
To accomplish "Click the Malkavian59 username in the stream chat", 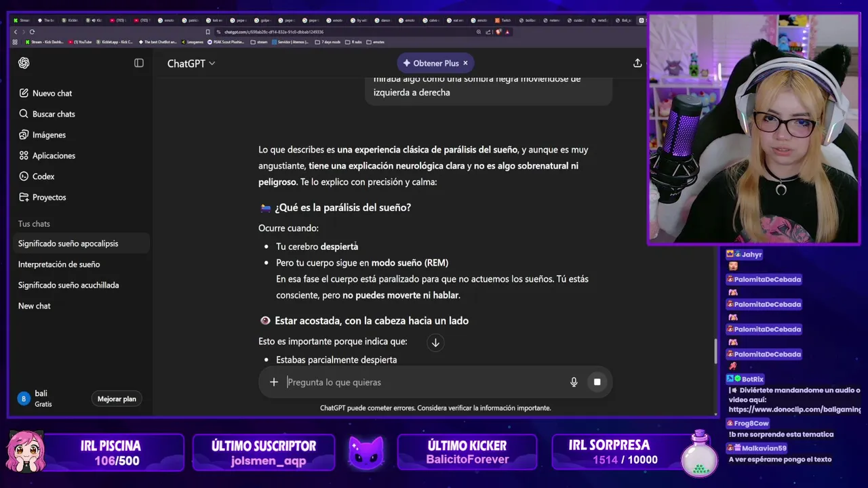I will pos(764,448).
